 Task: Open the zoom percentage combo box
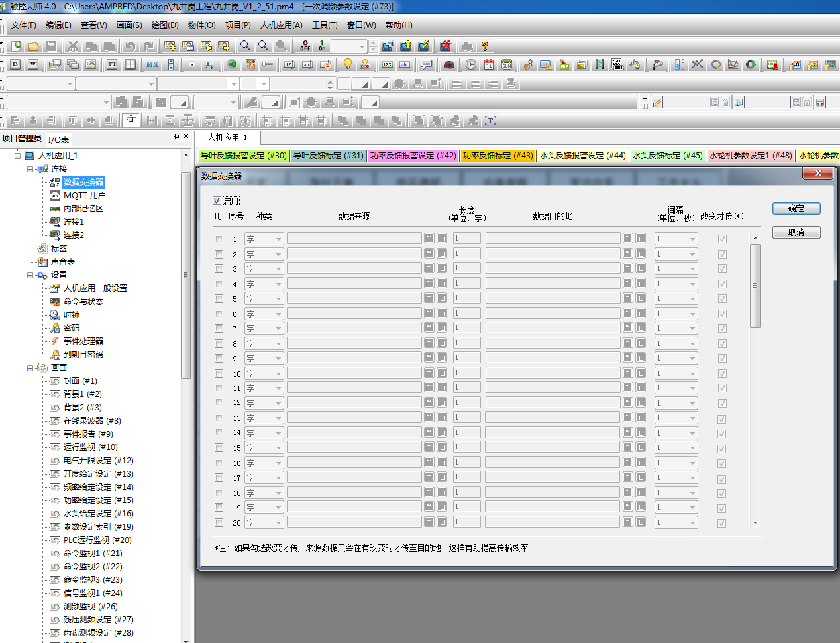(349, 46)
